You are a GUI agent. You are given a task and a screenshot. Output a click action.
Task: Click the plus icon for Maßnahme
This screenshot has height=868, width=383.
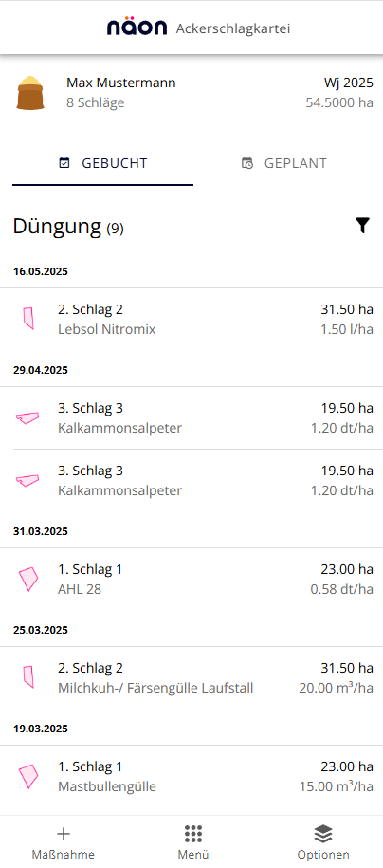coord(64,833)
